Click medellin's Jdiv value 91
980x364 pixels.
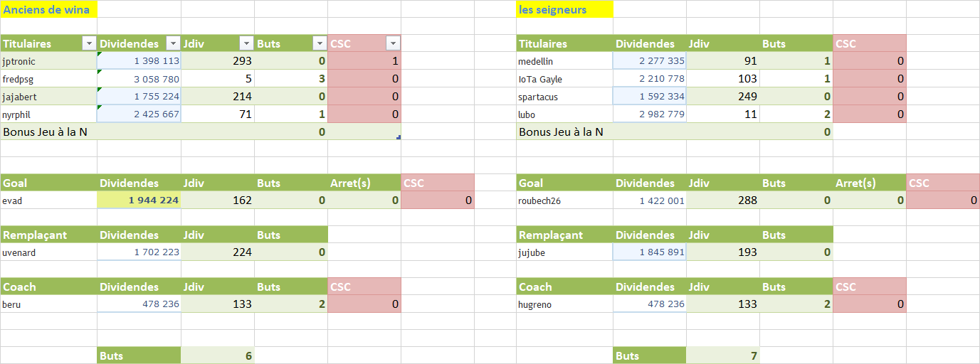[x=723, y=61]
